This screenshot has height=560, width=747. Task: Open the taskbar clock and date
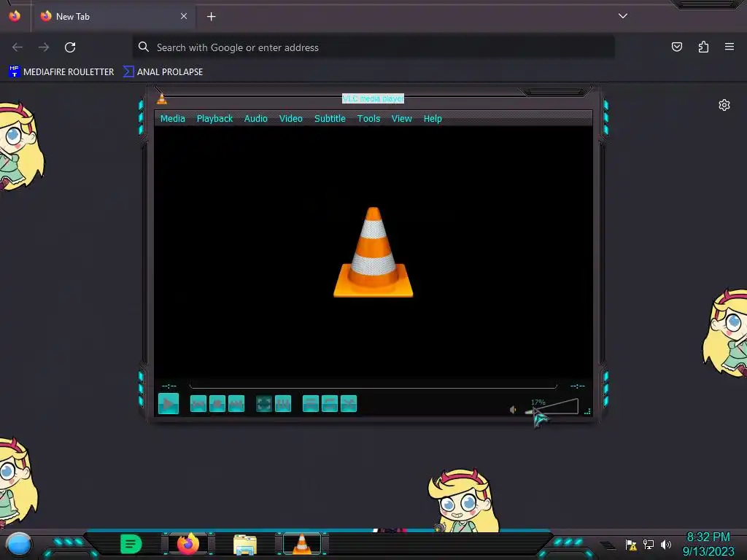tap(708, 544)
